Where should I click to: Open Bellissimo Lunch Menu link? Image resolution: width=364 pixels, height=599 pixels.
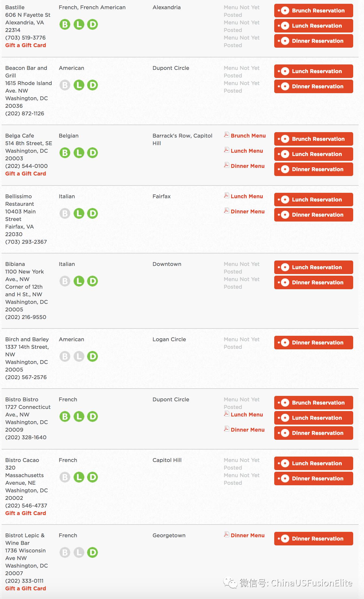click(x=247, y=196)
